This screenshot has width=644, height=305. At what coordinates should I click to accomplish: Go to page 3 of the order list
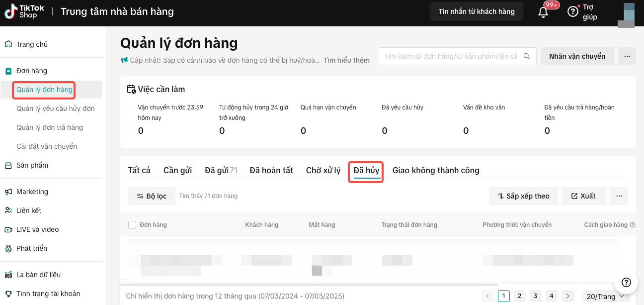click(535, 296)
